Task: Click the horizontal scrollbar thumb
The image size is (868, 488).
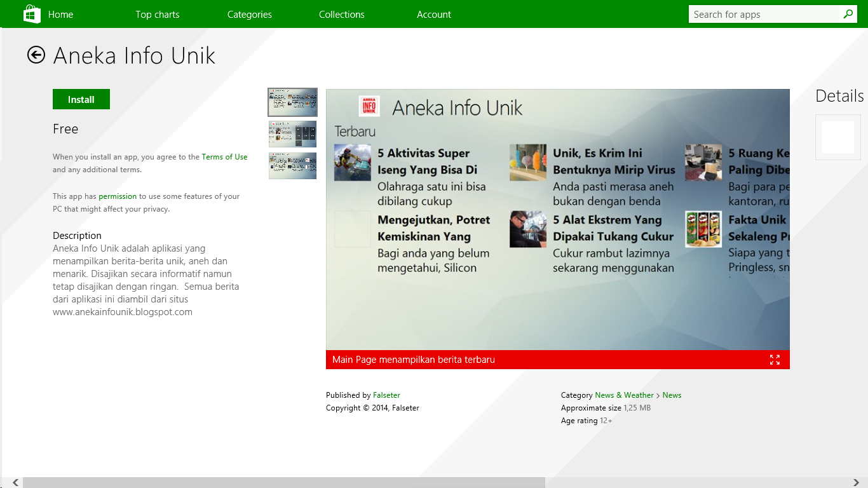Action: [284, 483]
